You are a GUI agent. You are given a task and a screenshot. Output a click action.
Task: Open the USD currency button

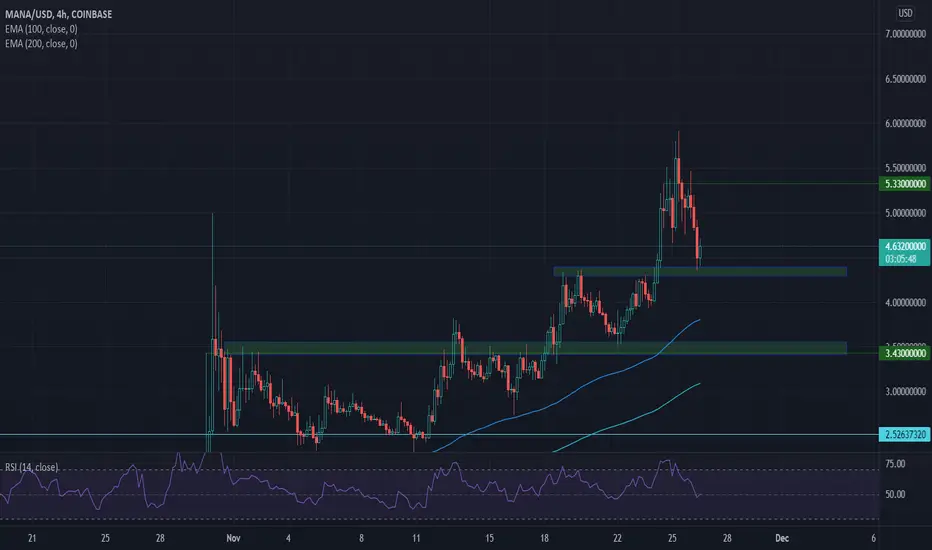(x=905, y=13)
